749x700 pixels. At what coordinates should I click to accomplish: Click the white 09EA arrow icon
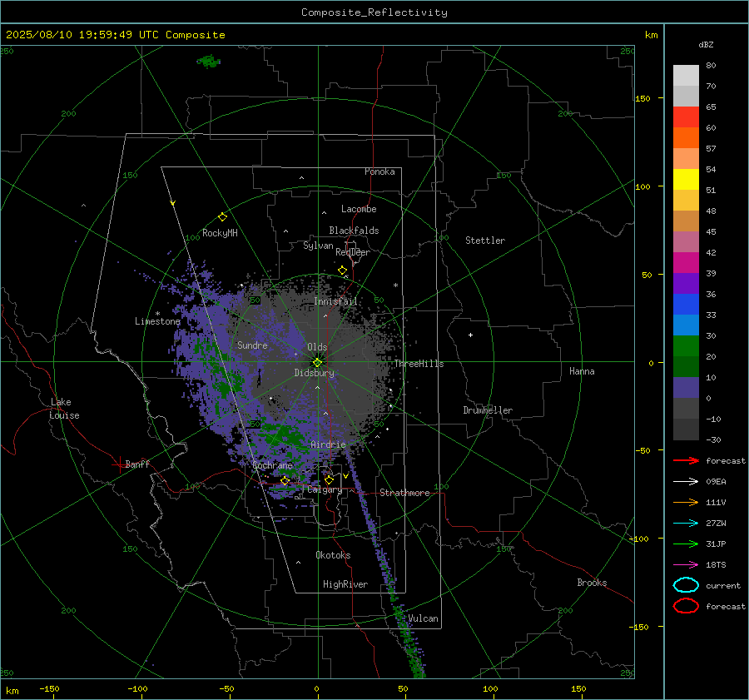686,482
